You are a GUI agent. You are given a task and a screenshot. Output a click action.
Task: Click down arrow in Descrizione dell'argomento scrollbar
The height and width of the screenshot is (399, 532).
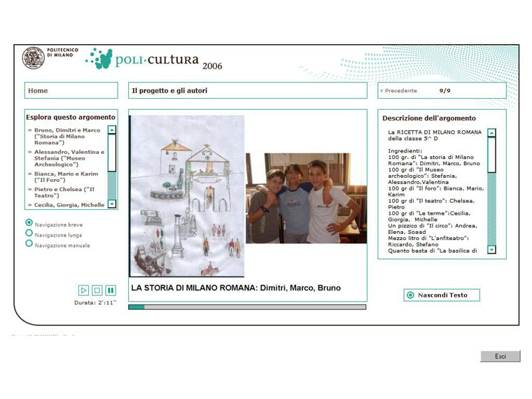coord(491,250)
